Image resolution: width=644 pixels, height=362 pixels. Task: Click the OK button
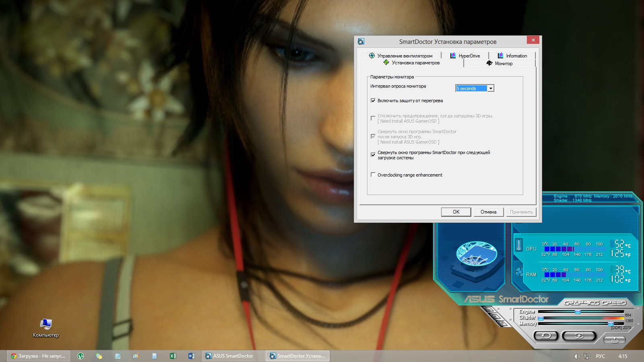(456, 212)
